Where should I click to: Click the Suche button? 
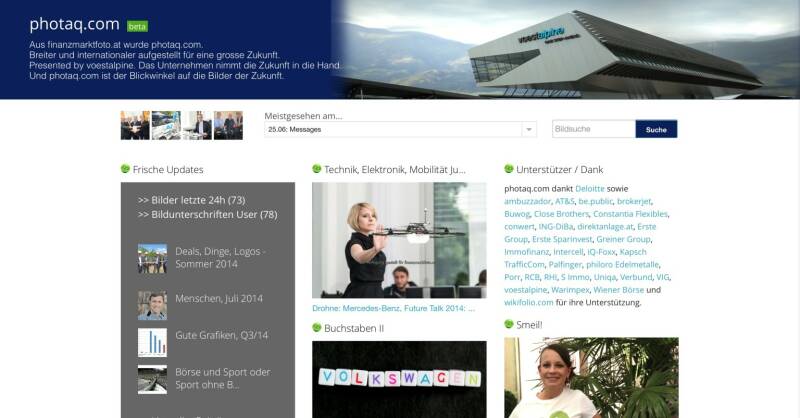[x=656, y=129]
